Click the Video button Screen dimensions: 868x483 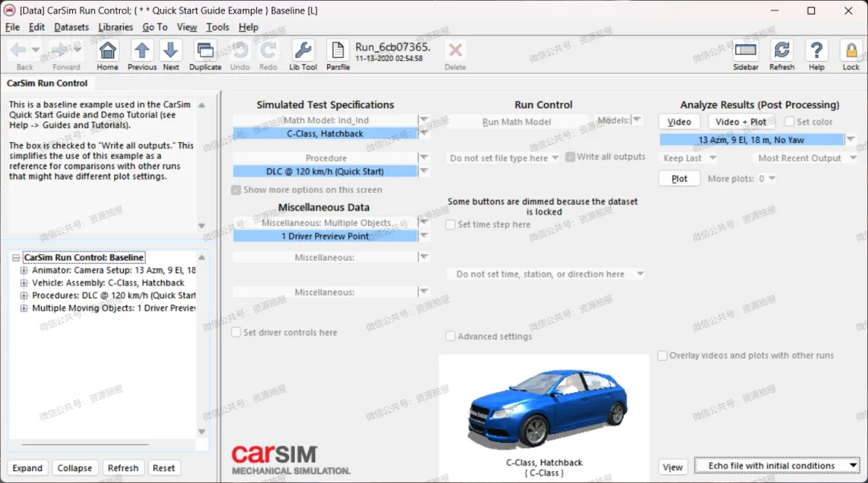pyautogui.click(x=679, y=121)
